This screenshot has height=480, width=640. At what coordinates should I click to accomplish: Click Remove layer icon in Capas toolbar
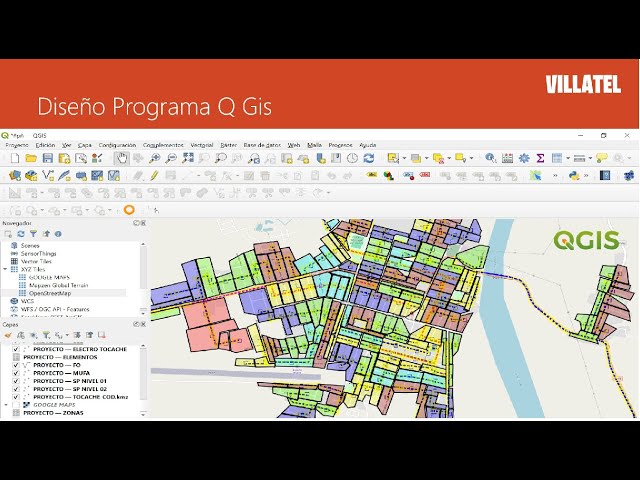(x=102, y=335)
